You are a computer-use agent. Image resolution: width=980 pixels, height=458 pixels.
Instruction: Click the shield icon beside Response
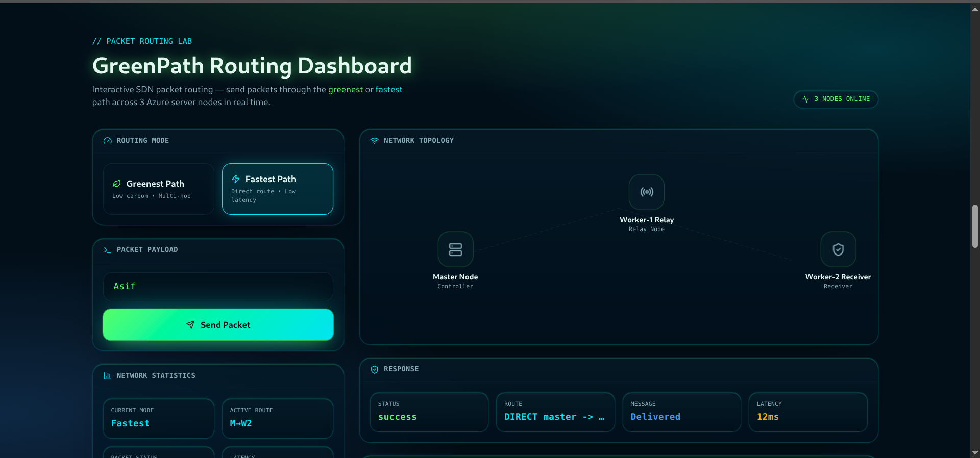pyautogui.click(x=375, y=369)
